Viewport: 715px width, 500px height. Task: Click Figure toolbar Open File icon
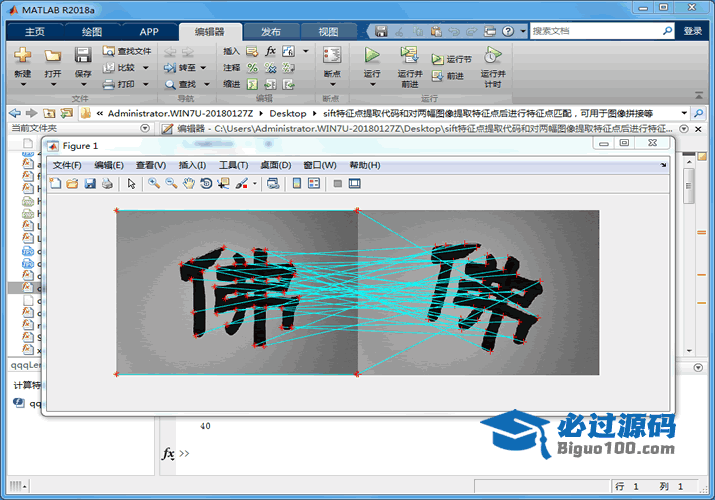click(x=72, y=184)
